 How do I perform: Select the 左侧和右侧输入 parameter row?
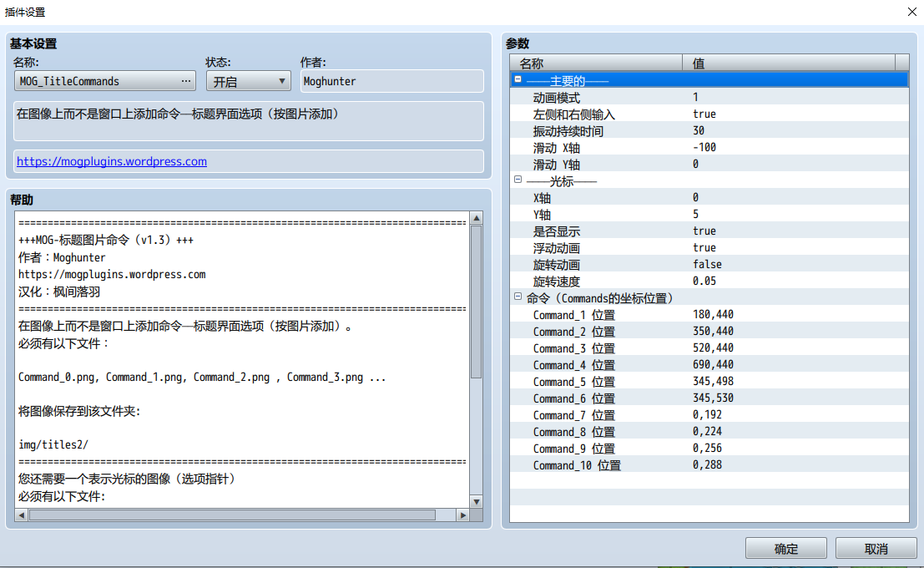(x=709, y=114)
